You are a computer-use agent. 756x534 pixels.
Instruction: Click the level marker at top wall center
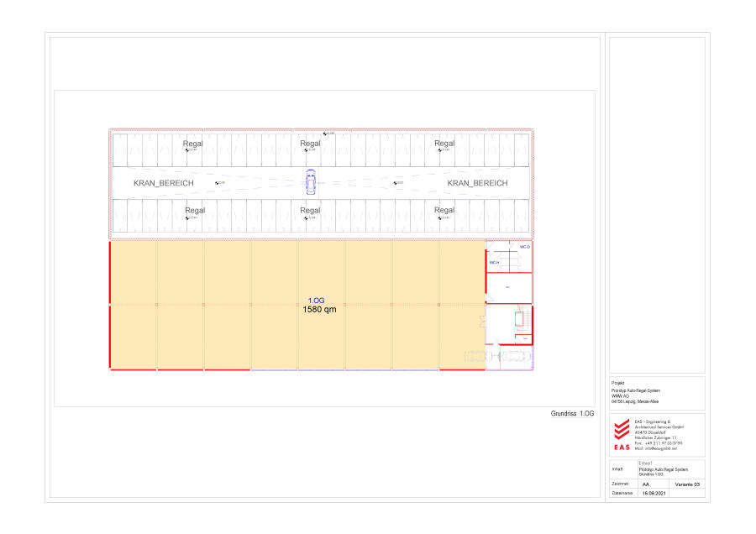(328, 133)
